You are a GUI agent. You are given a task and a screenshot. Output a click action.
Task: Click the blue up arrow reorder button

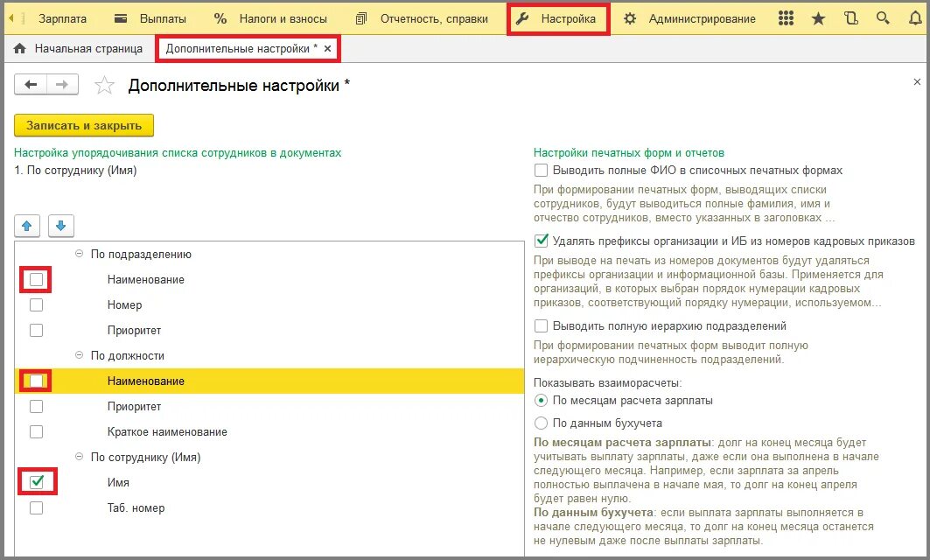coord(27,226)
